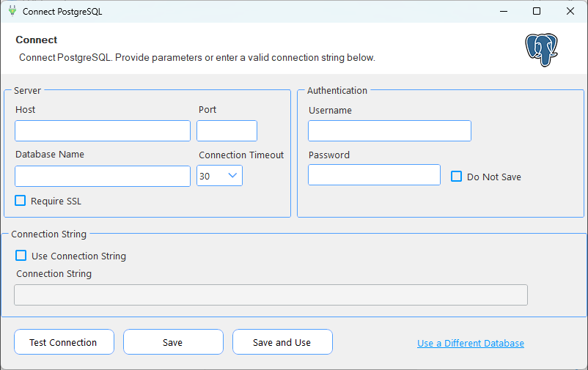Click the green plug icon in title bar
The image size is (588, 370).
(12, 11)
